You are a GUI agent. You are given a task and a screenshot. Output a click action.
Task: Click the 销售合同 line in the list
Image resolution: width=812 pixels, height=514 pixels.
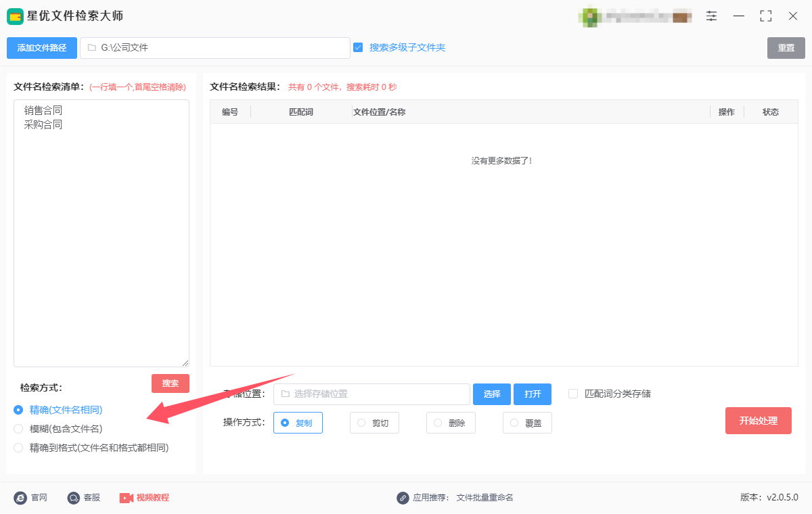[43, 110]
